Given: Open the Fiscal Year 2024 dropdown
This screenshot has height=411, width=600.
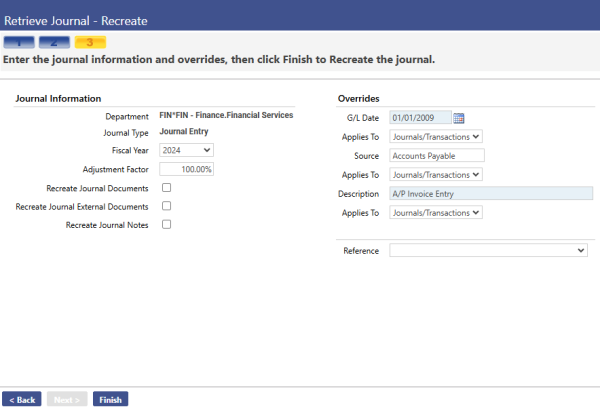Looking at the screenshot, I should coord(186,150).
